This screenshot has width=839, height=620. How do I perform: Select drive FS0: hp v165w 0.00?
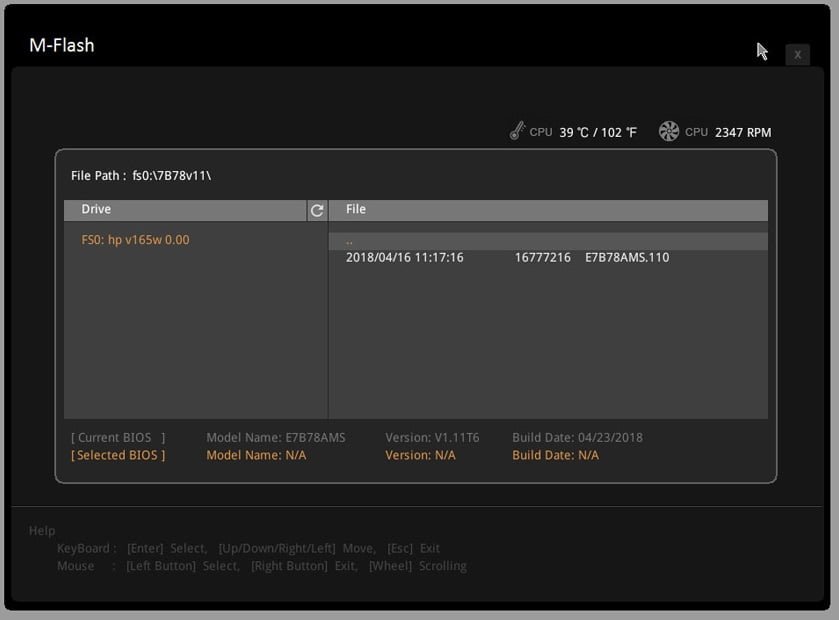(x=135, y=240)
